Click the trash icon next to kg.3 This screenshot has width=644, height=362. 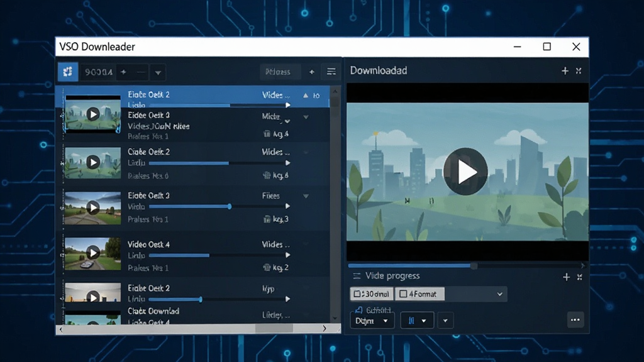pyautogui.click(x=267, y=219)
